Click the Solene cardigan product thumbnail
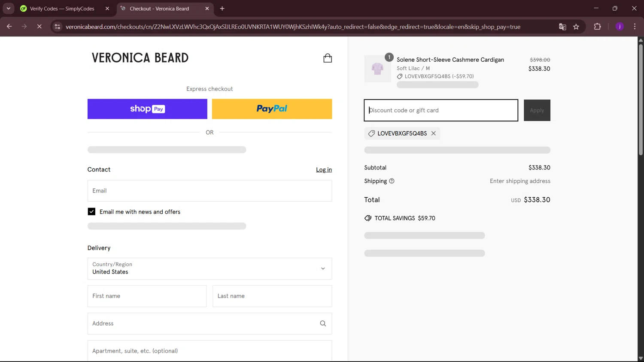Screen dimensions: 644x362 [x=377, y=69]
